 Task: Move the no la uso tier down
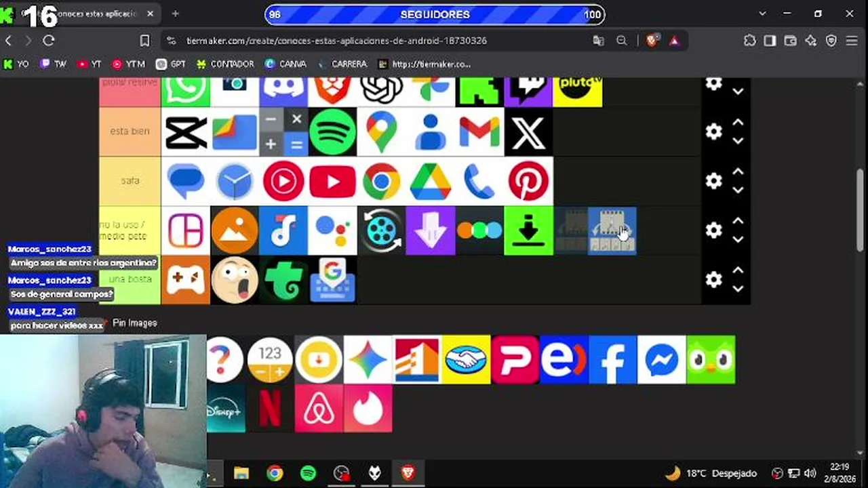(738, 239)
